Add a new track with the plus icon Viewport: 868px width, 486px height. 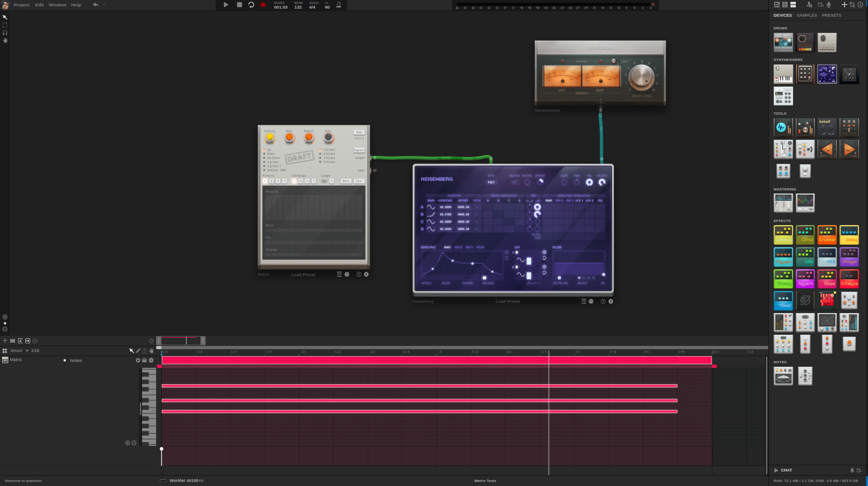click(5, 341)
